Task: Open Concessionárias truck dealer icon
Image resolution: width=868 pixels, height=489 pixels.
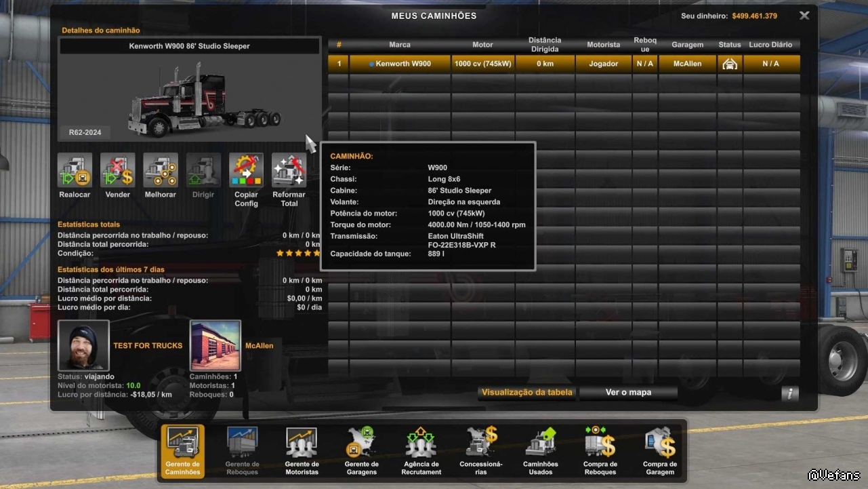Action: (x=481, y=451)
